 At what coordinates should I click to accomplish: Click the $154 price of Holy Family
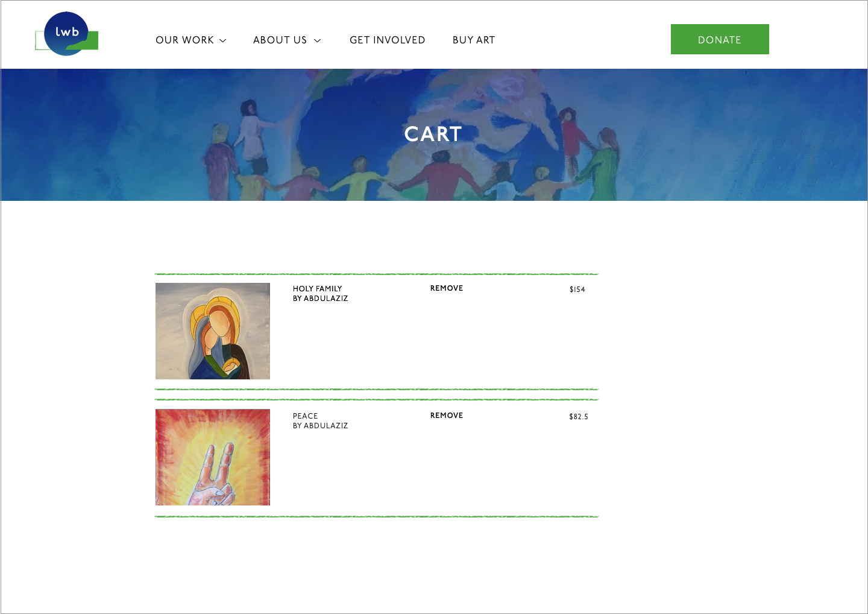[577, 290]
